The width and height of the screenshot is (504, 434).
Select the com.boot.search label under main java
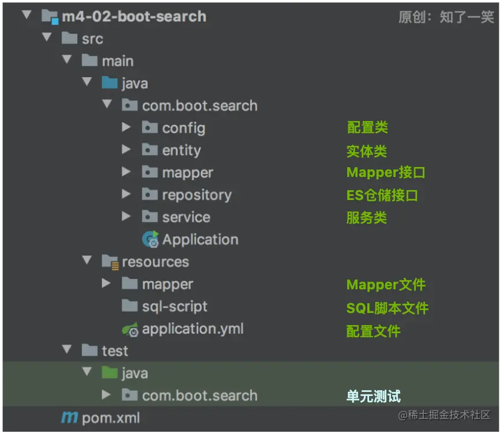pyautogui.click(x=200, y=105)
